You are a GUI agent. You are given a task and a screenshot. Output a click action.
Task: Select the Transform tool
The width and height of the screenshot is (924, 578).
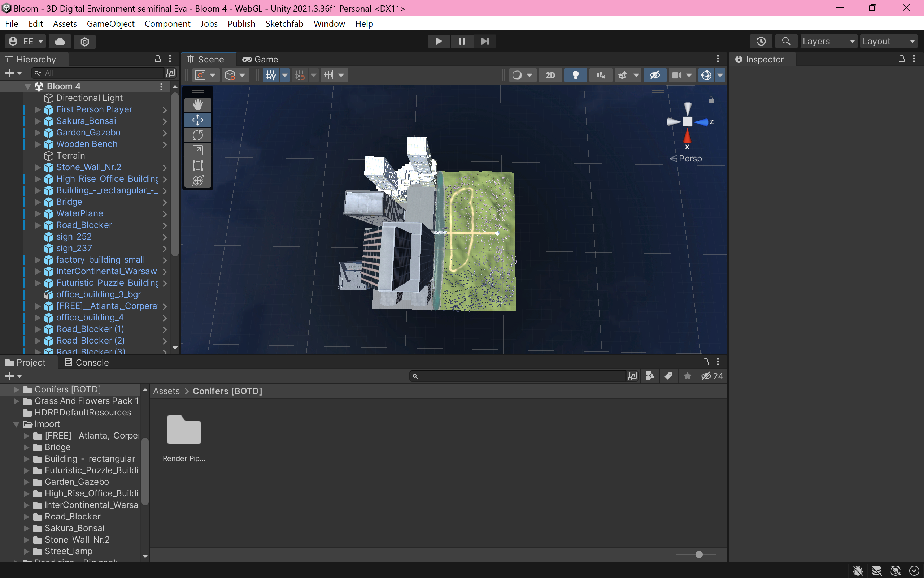pyautogui.click(x=197, y=180)
